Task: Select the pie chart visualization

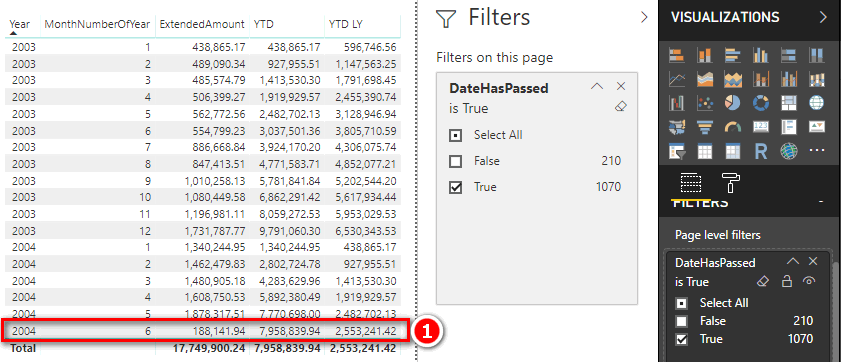Action: click(x=732, y=102)
